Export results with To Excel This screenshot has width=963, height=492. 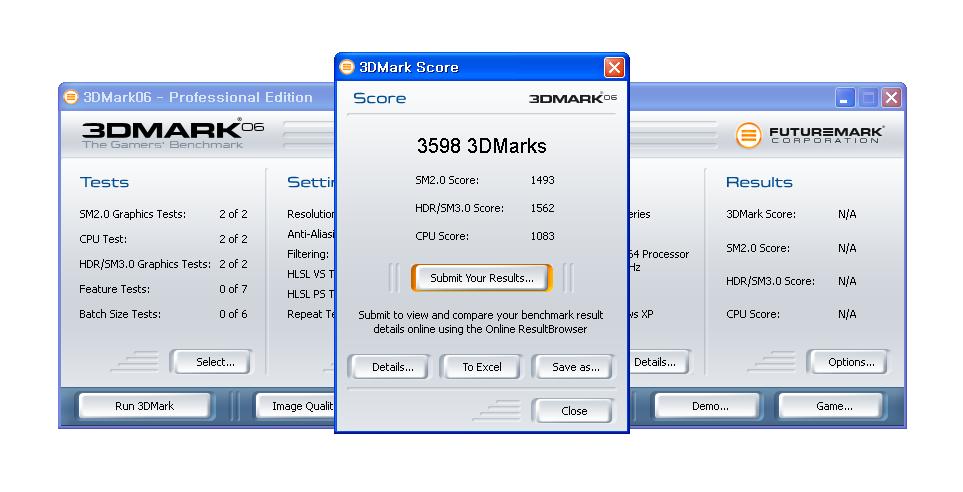tap(482, 367)
